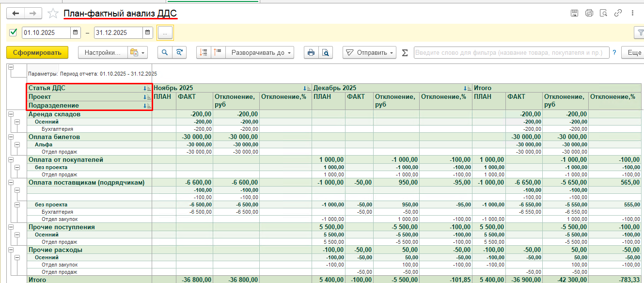Open the Еще menu

[632, 52]
